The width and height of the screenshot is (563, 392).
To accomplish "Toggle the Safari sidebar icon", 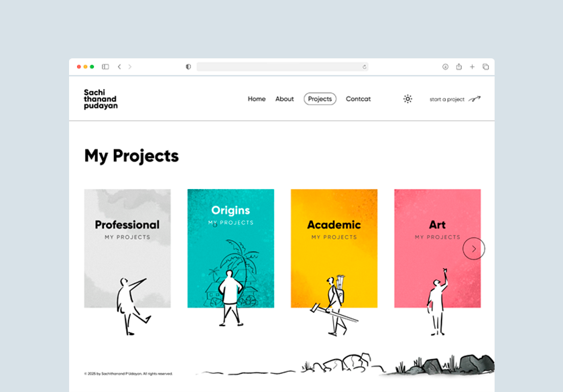I will tap(105, 67).
